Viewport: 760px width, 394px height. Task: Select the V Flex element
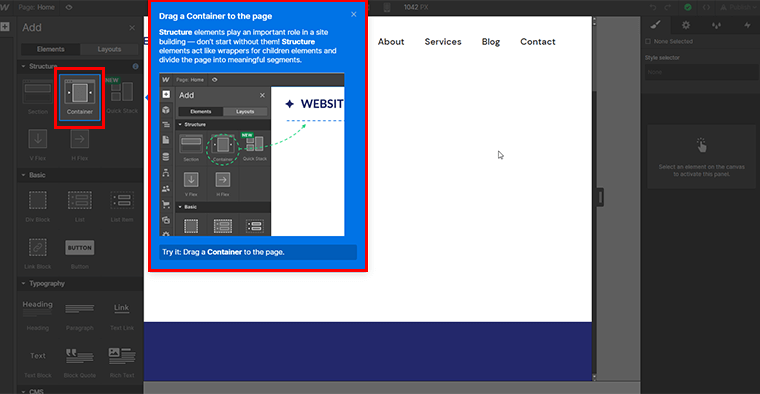[x=38, y=144]
